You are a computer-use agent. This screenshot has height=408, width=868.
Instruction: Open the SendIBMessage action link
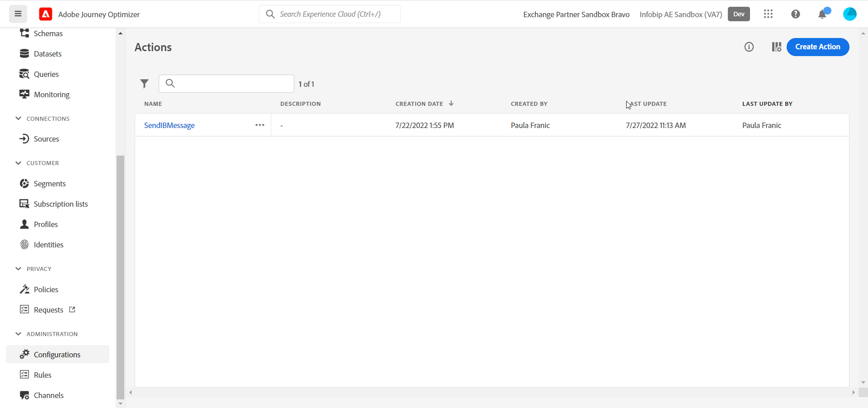[x=169, y=125]
